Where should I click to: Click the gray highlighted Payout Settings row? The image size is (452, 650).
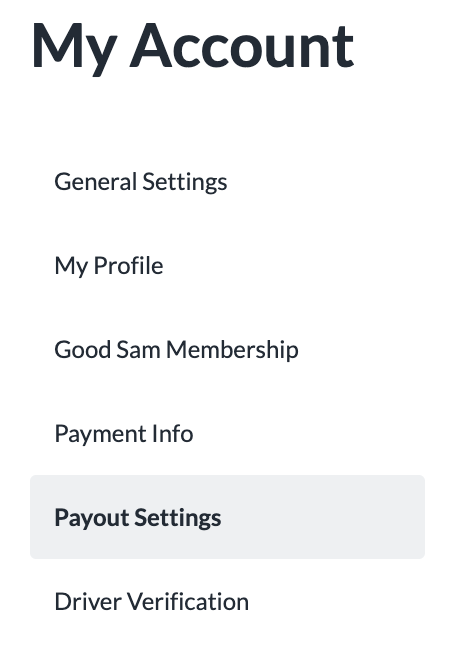pos(227,517)
